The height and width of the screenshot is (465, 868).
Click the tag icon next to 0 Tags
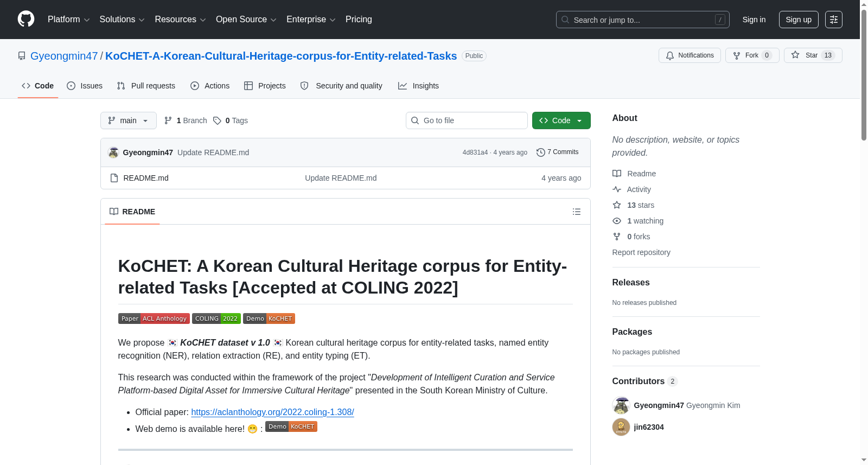point(217,120)
